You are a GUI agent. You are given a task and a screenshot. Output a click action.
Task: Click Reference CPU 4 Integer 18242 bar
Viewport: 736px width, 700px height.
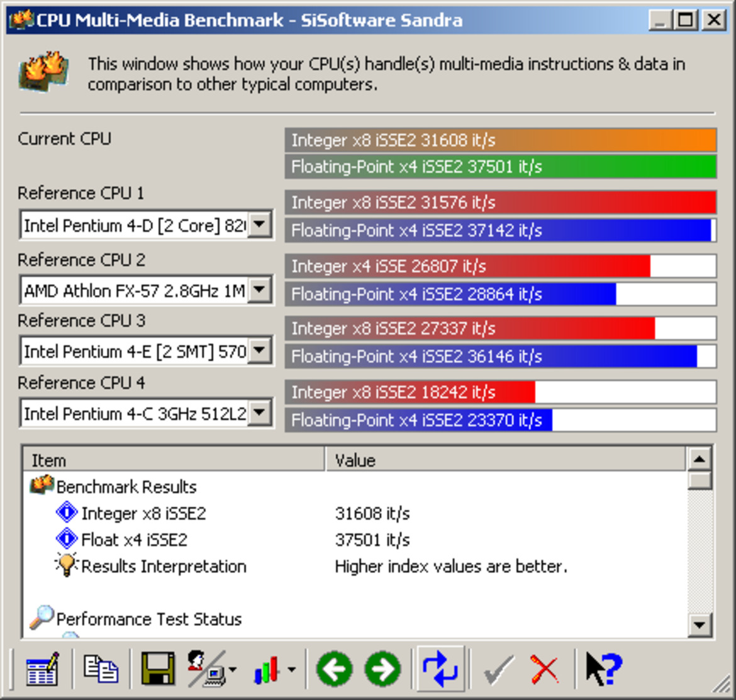[500, 392]
